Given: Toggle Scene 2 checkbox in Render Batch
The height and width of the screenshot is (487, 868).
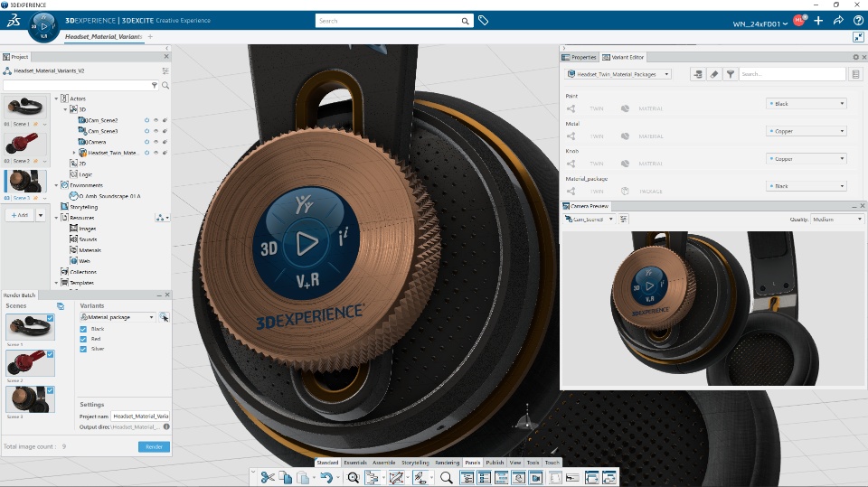Looking at the screenshot, I should tap(51, 354).
